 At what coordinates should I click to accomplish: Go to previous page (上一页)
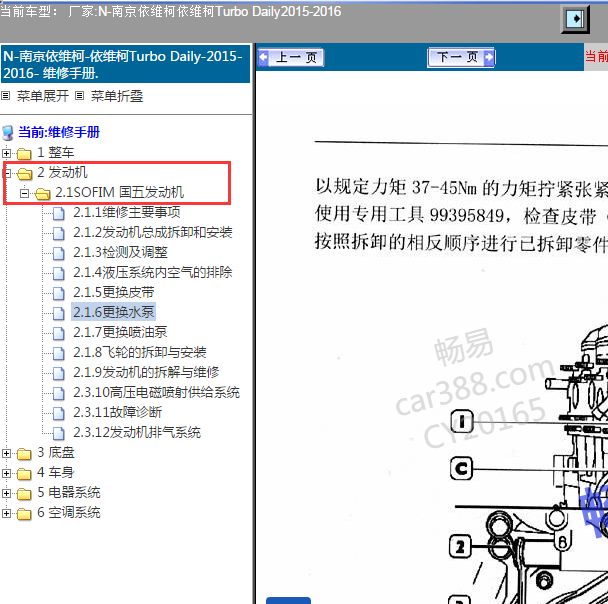pyautogui.click(x=290, y=57)
